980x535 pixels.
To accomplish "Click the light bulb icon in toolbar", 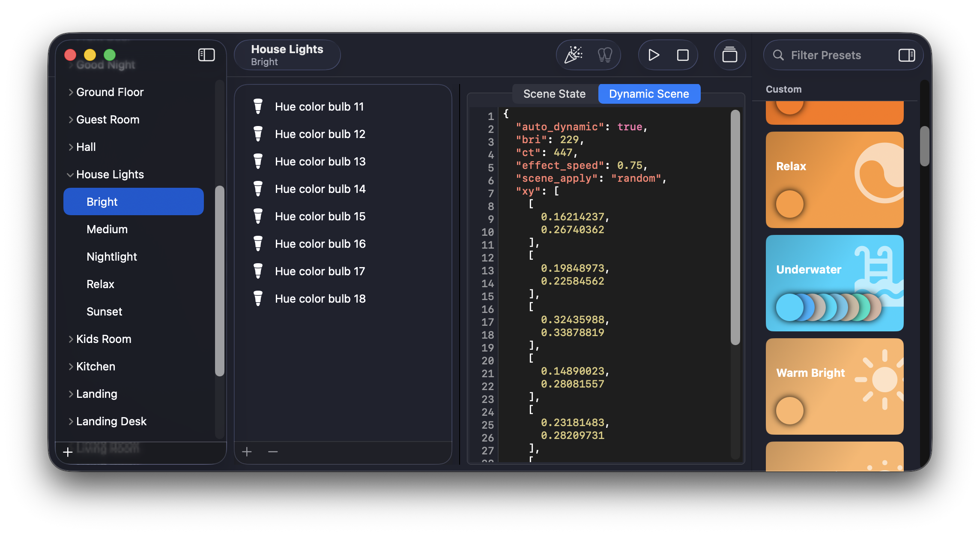I will pyautogui.click(x=605, y=55).
